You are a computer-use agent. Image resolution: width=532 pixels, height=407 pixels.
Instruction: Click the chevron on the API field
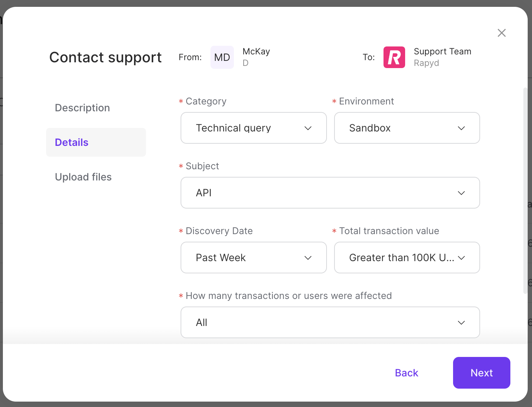click(x=461, y=193)
